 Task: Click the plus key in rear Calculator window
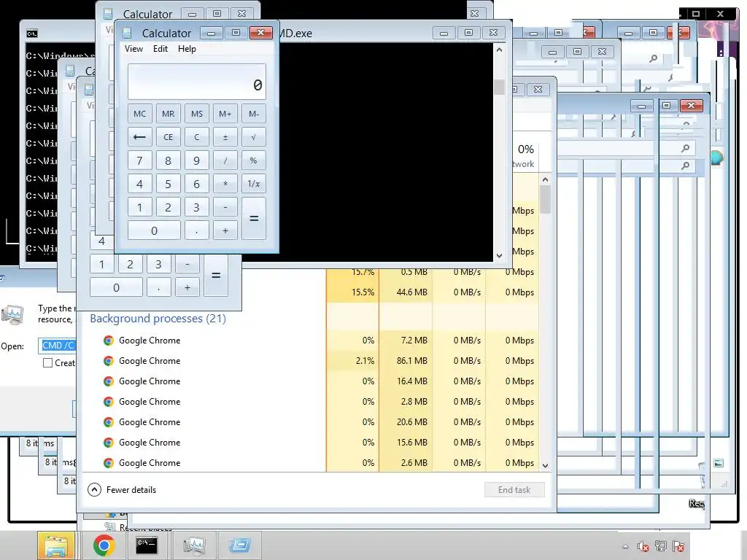[x=187, y=287]
